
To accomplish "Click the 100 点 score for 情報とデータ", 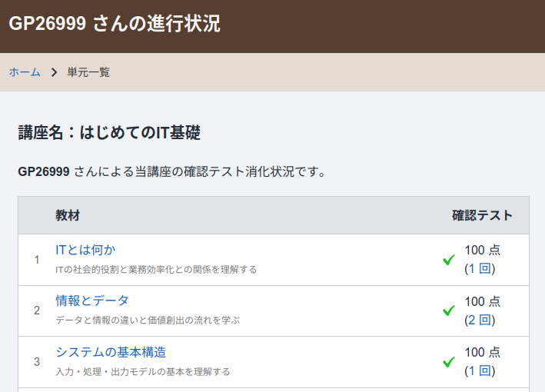I will (482, 301).
